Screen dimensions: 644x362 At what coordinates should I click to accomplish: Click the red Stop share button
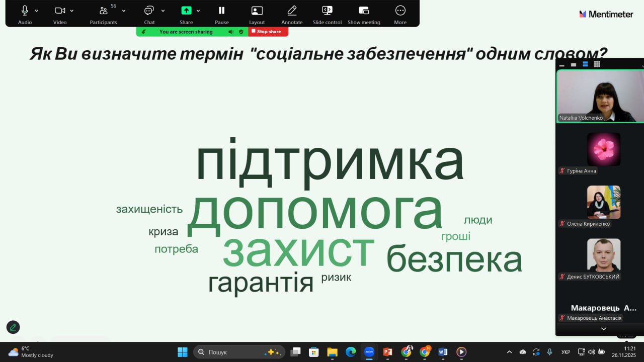click(268, 32)
